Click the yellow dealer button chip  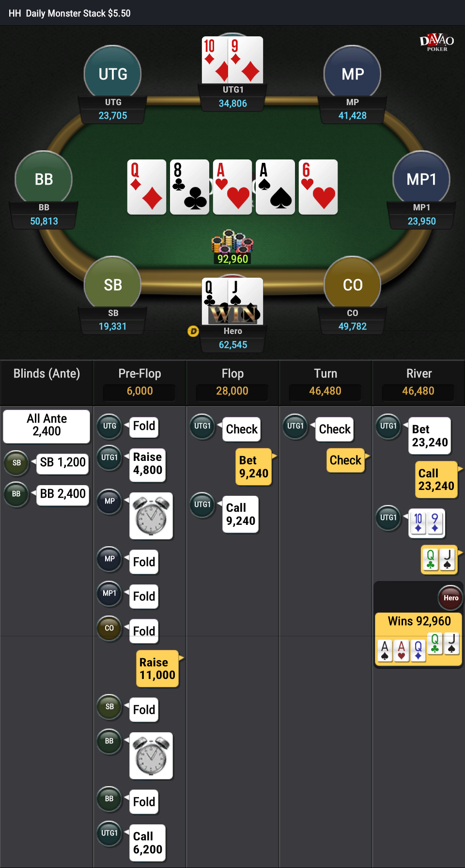[193, 331]
